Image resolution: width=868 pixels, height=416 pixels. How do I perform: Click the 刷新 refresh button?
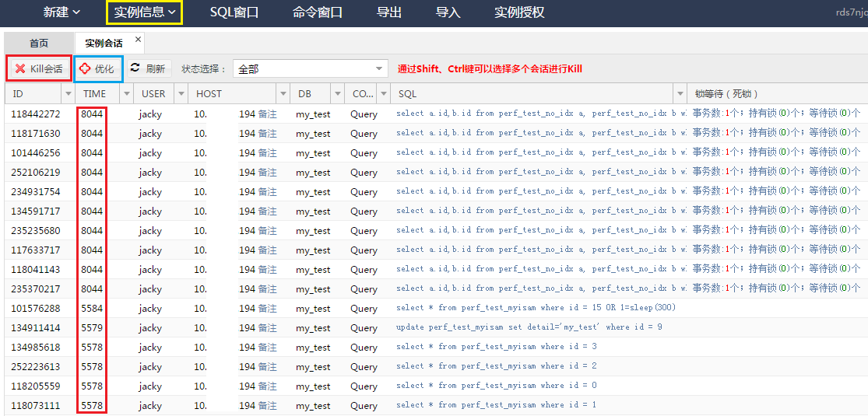(148, 68)
